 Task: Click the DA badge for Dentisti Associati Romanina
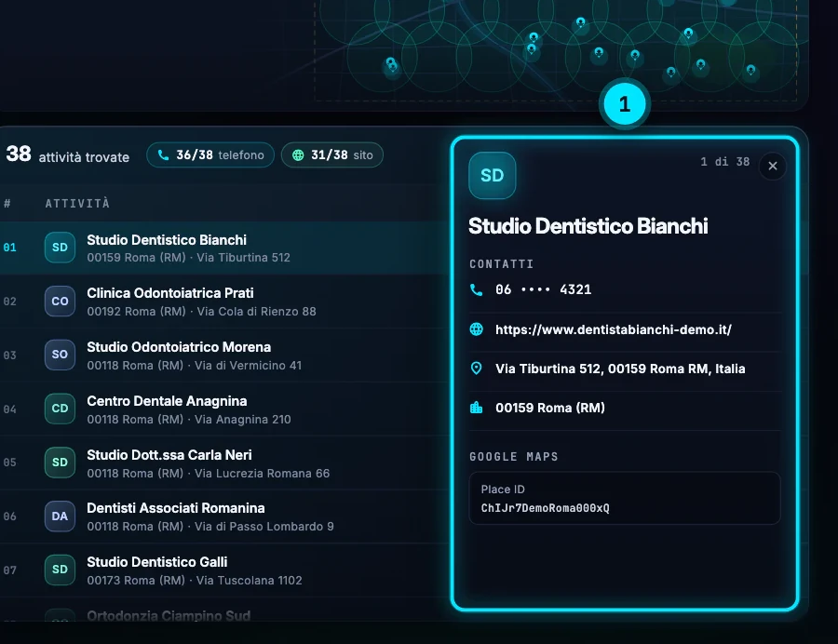60,517
